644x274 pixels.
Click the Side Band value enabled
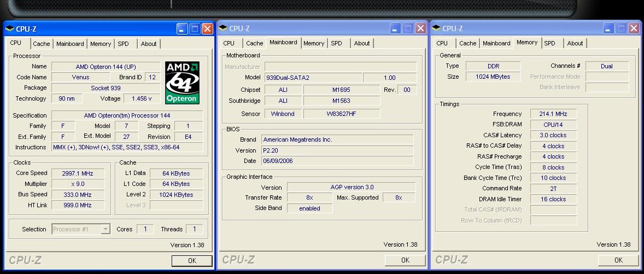pyautogui.click(x=309, y=208)
